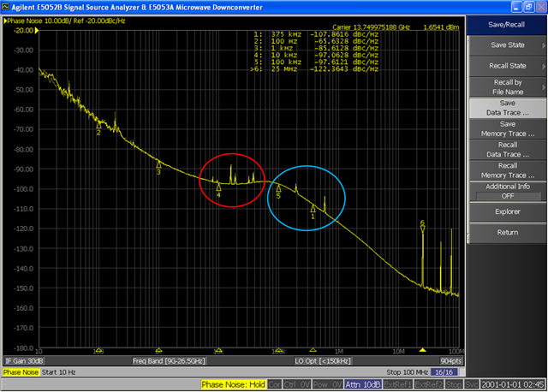The height and width of the screenshot is (392, 548).
Task: Click marker 3 readout 1 kHz row
Action: click(316, 48)
